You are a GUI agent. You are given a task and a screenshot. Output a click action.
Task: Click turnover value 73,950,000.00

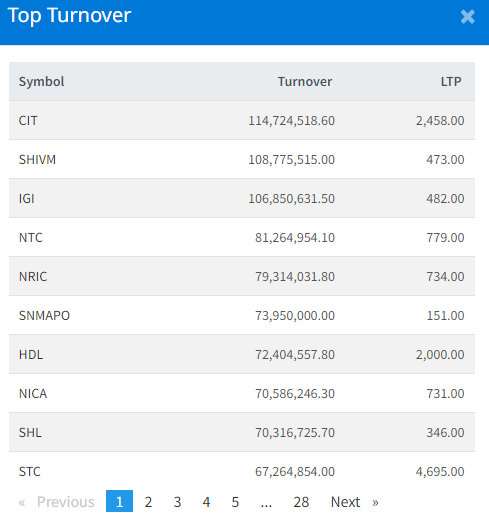[295, 315]
